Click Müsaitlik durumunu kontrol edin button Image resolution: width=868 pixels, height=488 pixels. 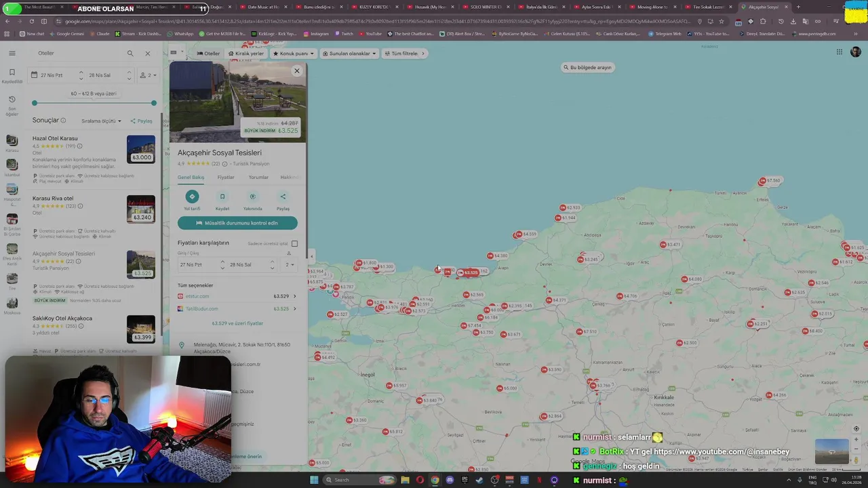click(x=237, y=223)
